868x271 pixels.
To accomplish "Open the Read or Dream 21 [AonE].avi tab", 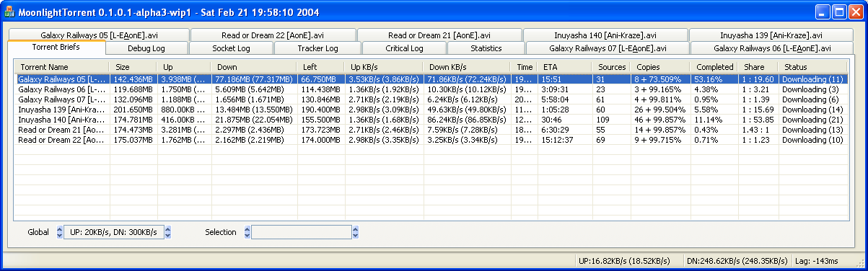I will [x=439, y=35].
